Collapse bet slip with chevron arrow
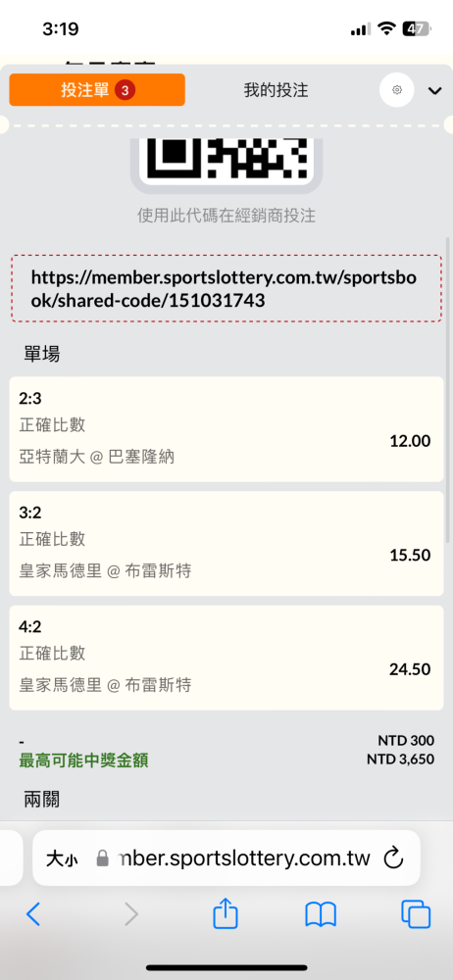The image size is (453, 980). point(434,91)
